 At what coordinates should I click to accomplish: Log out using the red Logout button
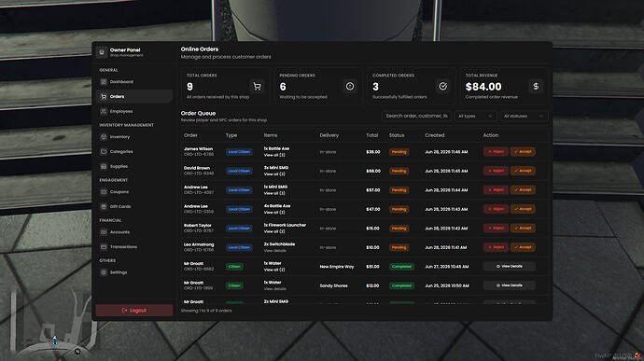[134, 311]
